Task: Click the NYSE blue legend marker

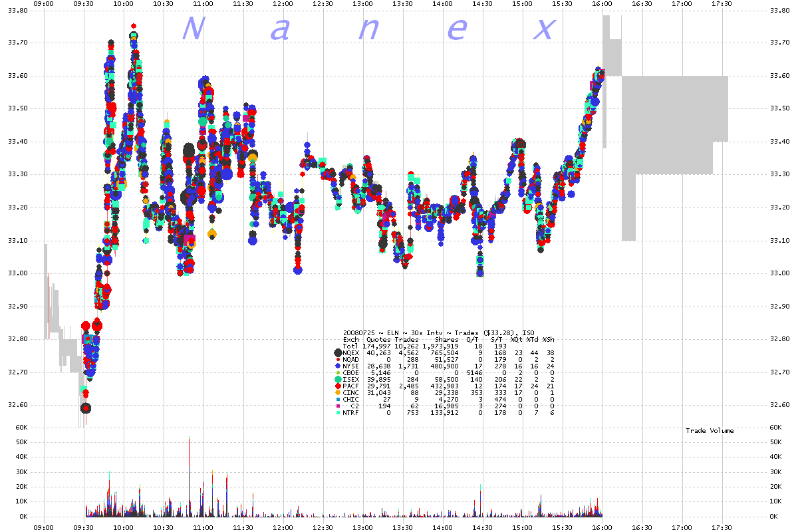Action: 338,366
